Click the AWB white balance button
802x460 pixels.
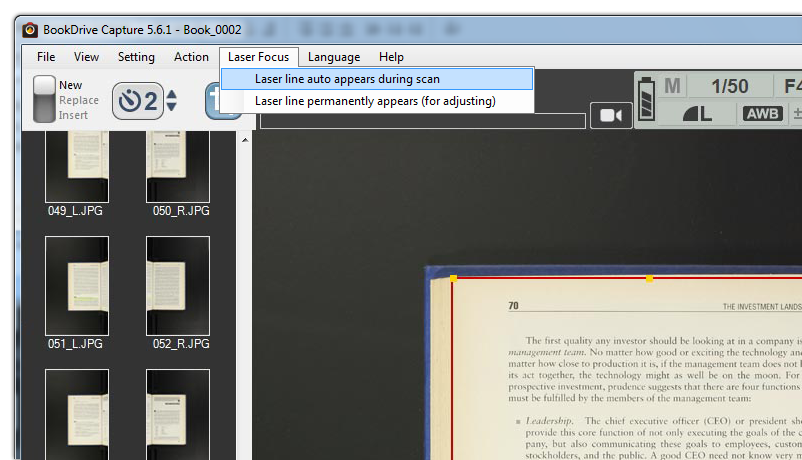coord(763,114)
